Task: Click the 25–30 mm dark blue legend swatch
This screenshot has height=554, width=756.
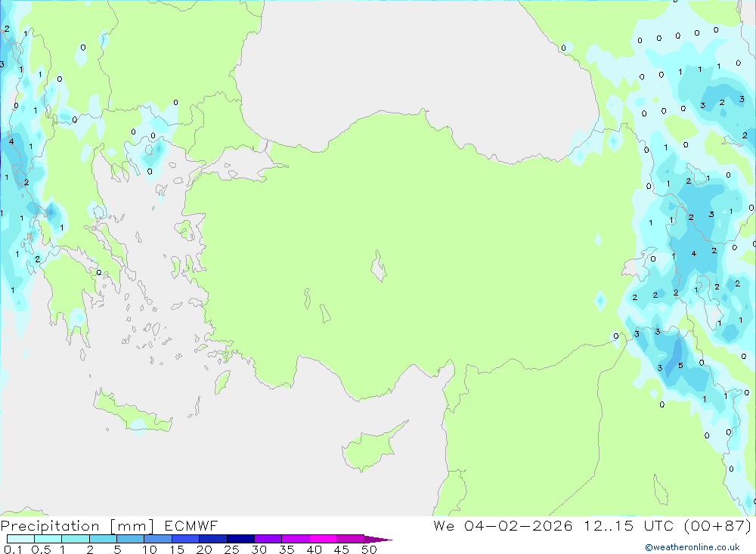Action: pyautogui.click(x=240, y=539)
